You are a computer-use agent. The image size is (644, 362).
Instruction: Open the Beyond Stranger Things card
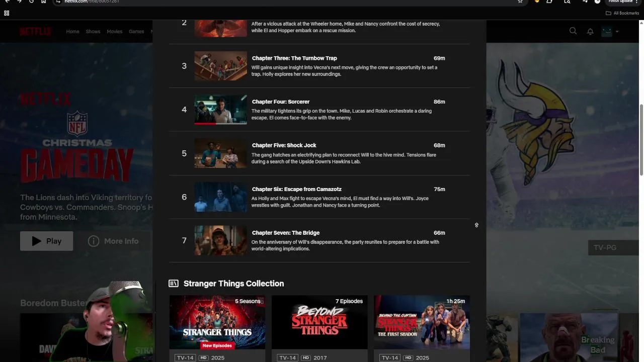[319, 328]
